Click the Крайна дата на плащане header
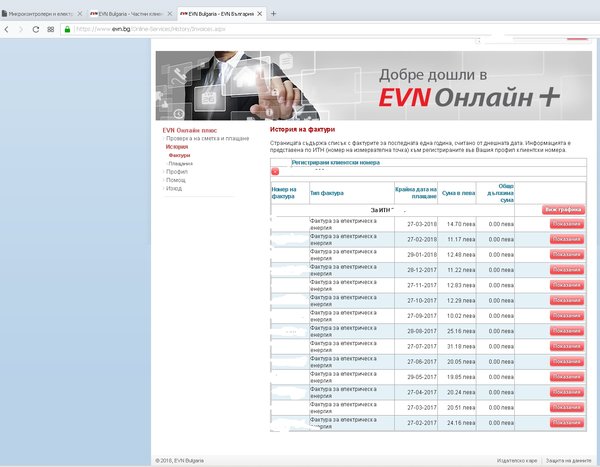 coord(416,193)
